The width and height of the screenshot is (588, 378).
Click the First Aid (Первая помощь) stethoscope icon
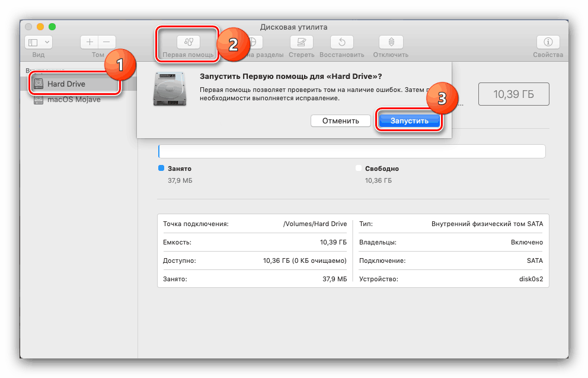188,42
